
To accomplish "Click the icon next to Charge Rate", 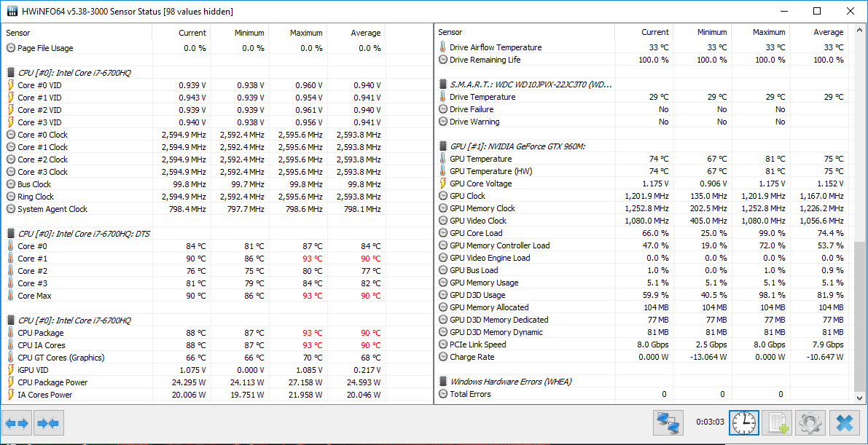I will (x=443, y=357).
